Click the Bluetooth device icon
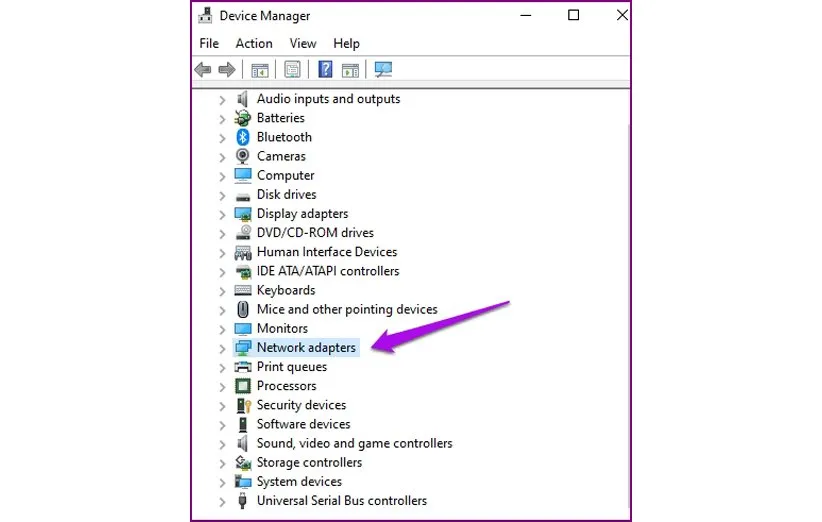 click(x=242, y=137)
